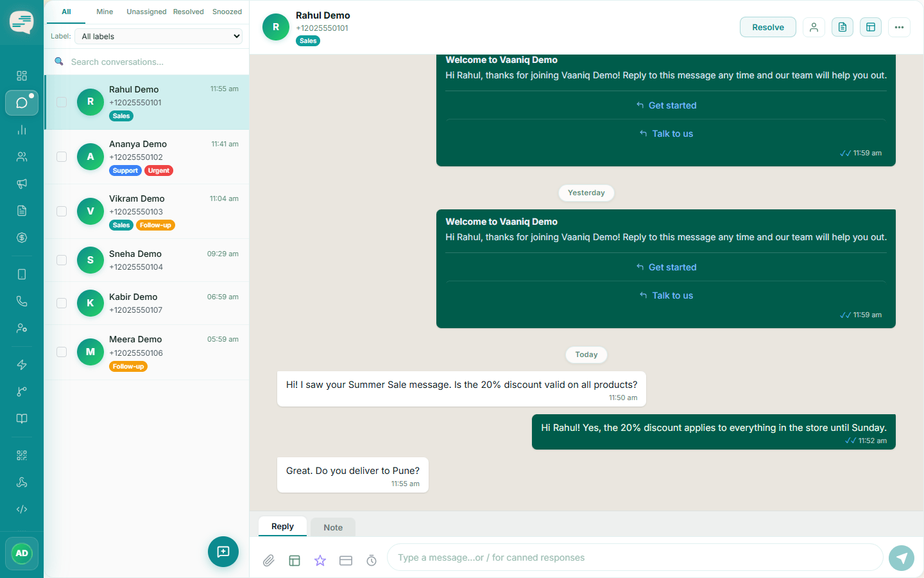The height and width of the screenshot is (578, 924).
Task: Switch to the Mine tab
Action: (x=105, y=12)
